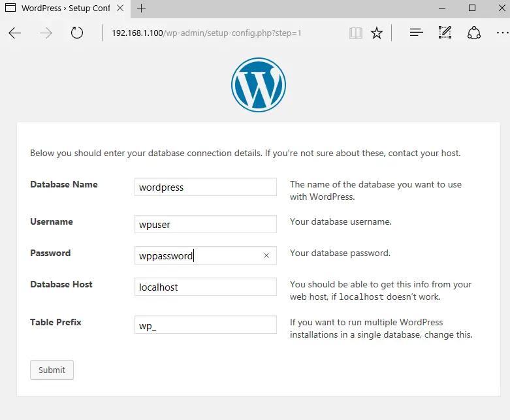
Task: Go back to the previous page
Action: pos(14,33)
